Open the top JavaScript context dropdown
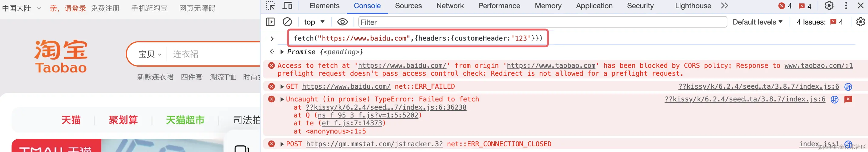This screenshot has height=152, width=868. click(314, 22)
